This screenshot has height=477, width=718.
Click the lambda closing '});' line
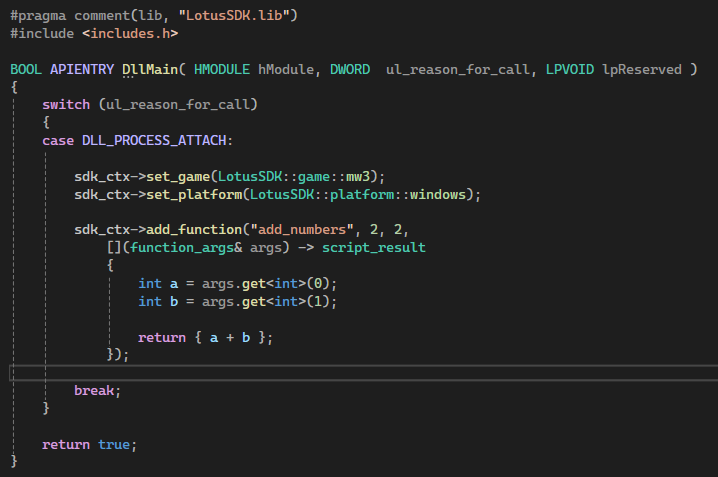point(118,355)
